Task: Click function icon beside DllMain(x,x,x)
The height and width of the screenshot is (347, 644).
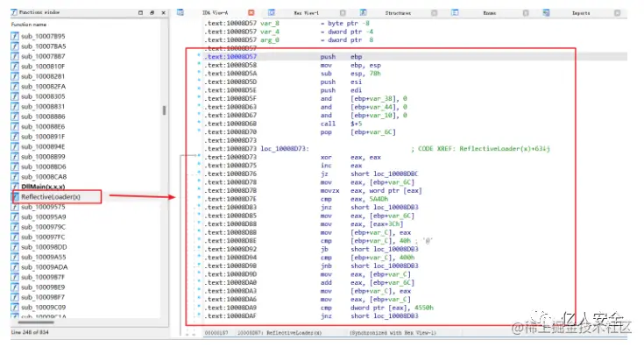Action: coord(15,187)
